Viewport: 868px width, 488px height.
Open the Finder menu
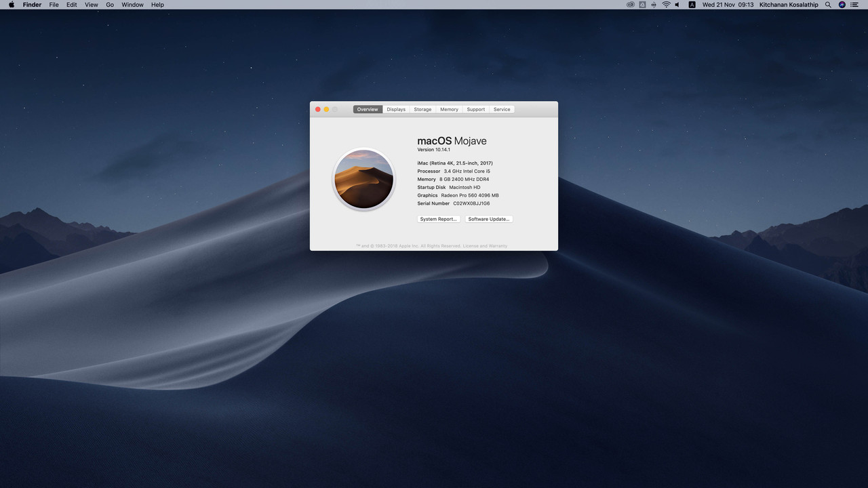click(x=32, y=5)
